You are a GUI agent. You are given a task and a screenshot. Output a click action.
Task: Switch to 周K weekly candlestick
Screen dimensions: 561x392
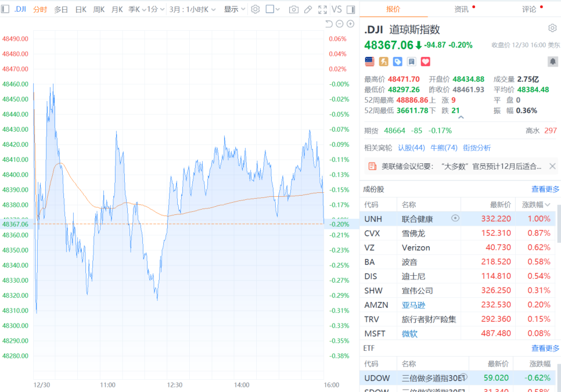pos(99,9)
